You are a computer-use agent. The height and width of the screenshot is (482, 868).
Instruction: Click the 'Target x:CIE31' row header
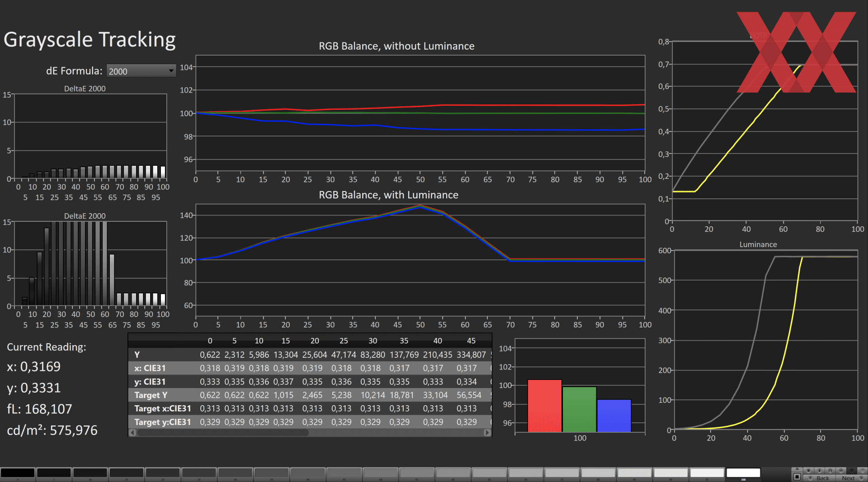(163, 408)
